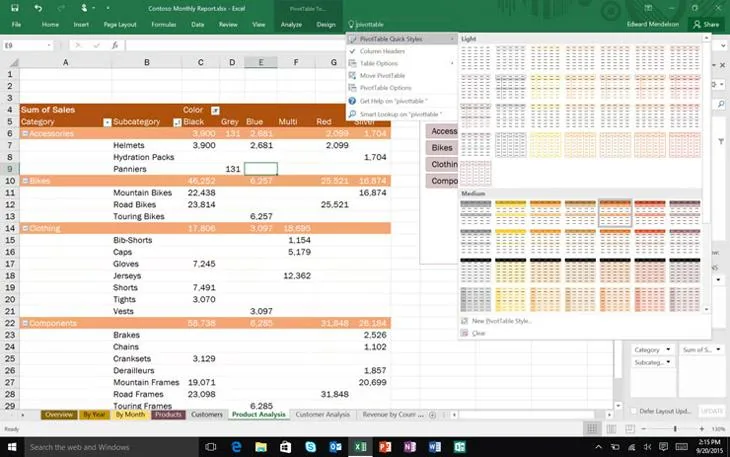Open the Analyze ribbon tab
Screen dimensions: 730x457
(291, 24)
